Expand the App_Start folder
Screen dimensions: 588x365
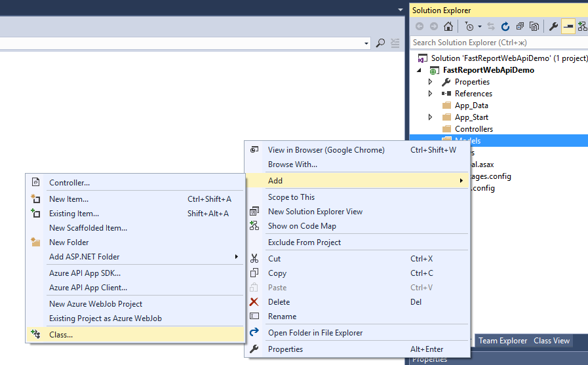point(430,117)
